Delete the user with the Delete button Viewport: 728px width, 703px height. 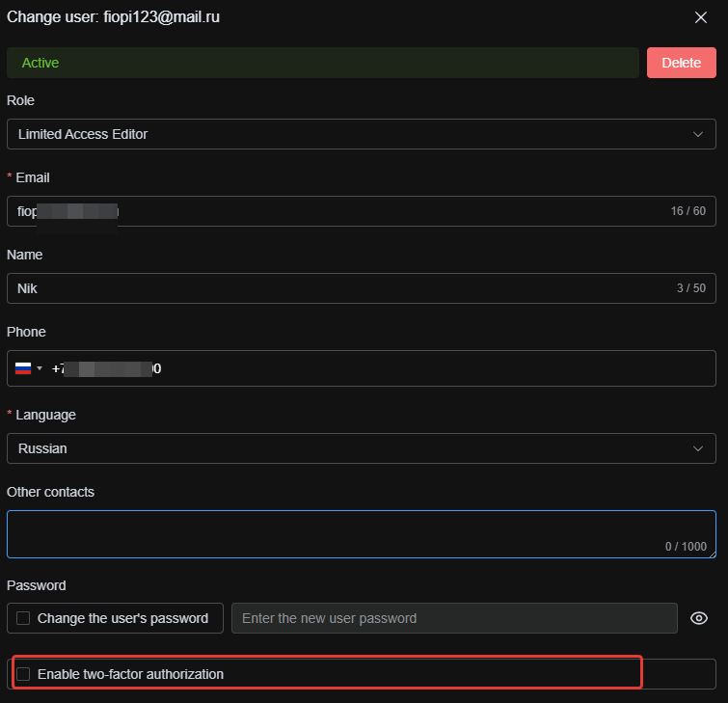(681, 63)
